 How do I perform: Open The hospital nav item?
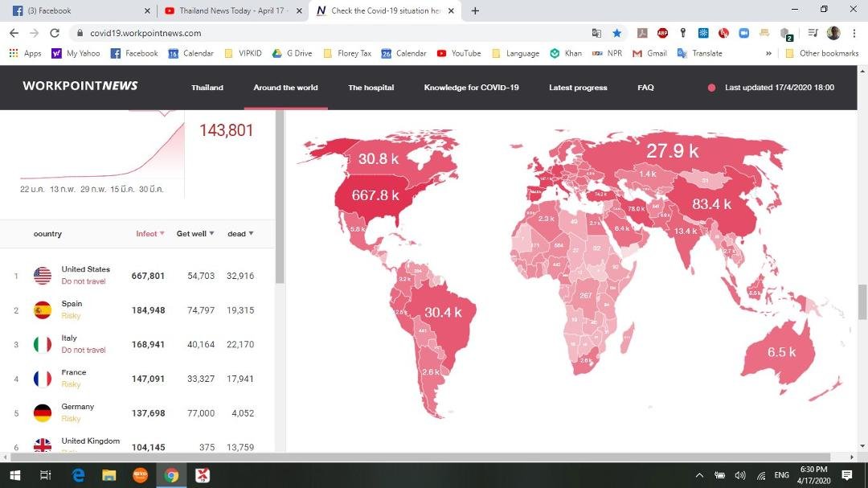pyautogui.click(x=371, y=88)
